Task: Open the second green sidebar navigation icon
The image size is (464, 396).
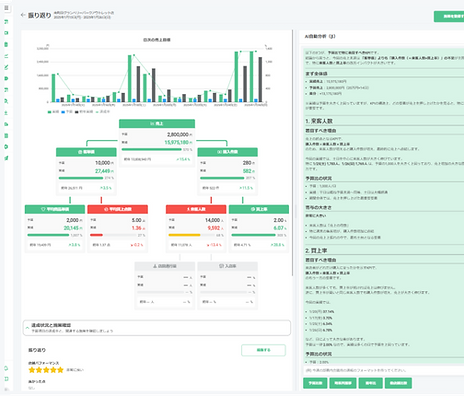Action: (6, 33)
